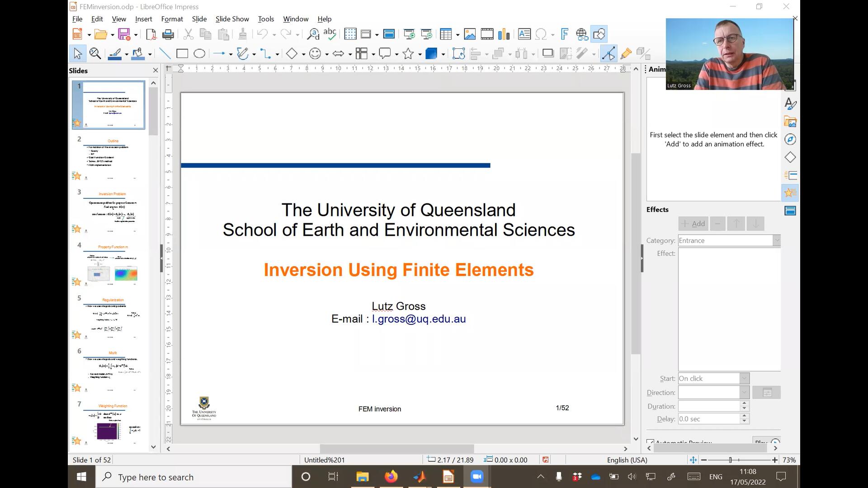868x488 pixels.
Task: Insert a chart using toolbar icon
Action: (504, 34)
